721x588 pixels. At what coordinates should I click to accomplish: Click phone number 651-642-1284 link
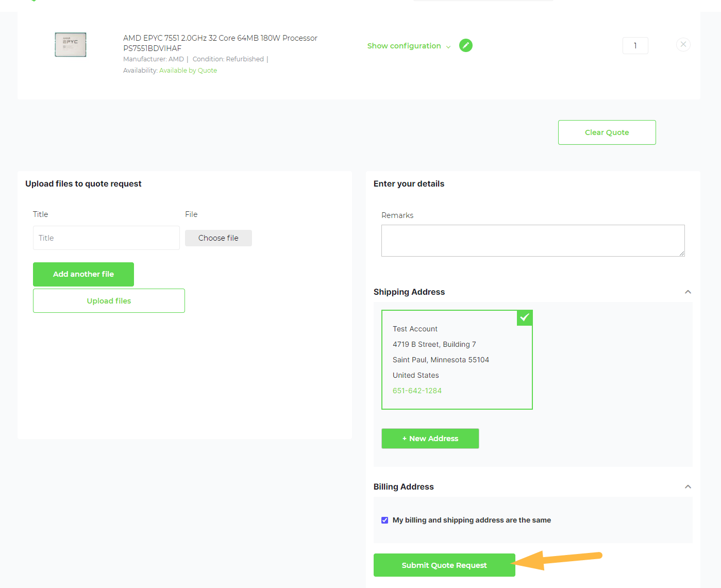(417, 391)
